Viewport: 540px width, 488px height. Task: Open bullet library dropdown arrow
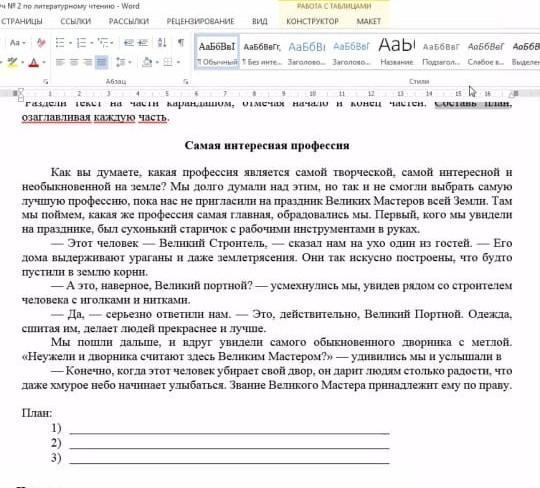click(70, 43)
